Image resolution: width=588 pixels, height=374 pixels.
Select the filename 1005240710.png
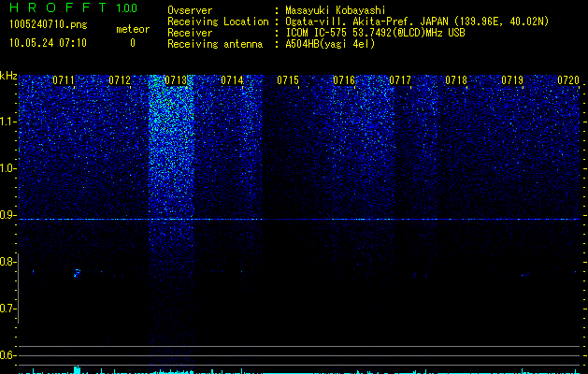(49, 24)
